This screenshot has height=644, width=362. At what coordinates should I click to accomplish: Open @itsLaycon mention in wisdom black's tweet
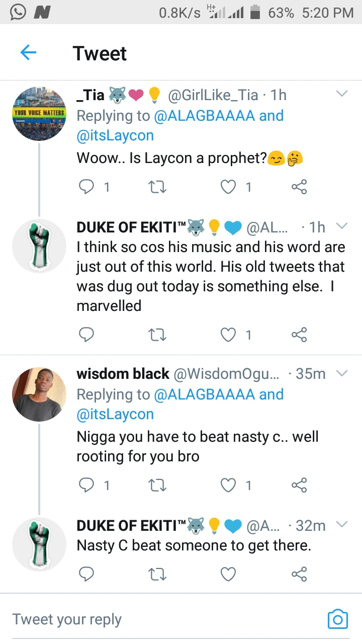coord(115,414)
